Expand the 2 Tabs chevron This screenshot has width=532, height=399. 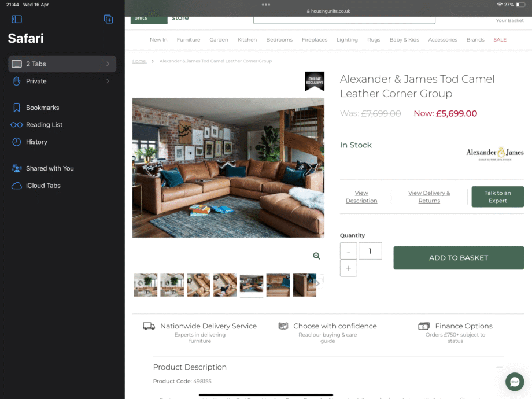108,64
